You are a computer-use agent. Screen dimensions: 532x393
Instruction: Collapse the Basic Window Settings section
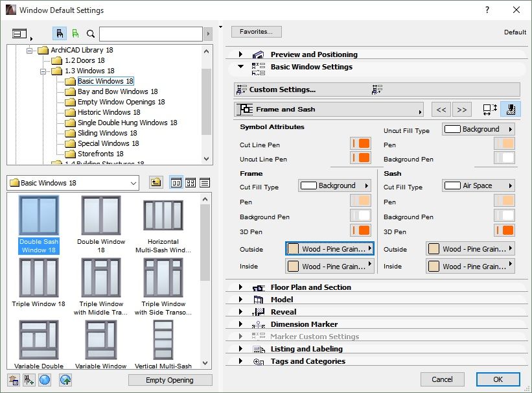(x=240, y=67)
